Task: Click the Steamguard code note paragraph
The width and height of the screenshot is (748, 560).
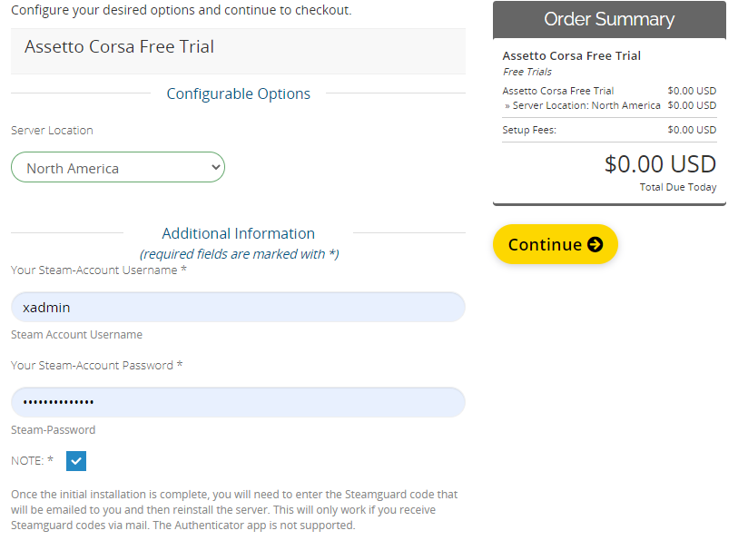Action: coord(234,509)
